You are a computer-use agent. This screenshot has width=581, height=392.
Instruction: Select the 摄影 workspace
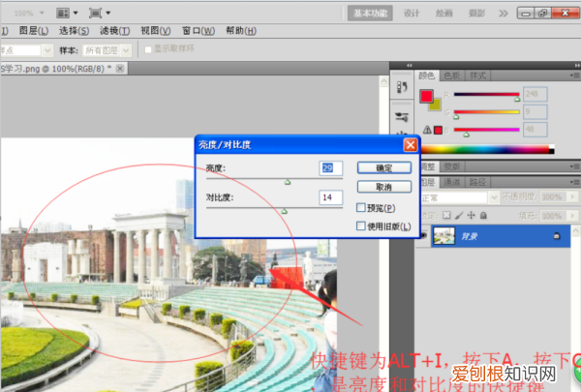click(476, 14)
